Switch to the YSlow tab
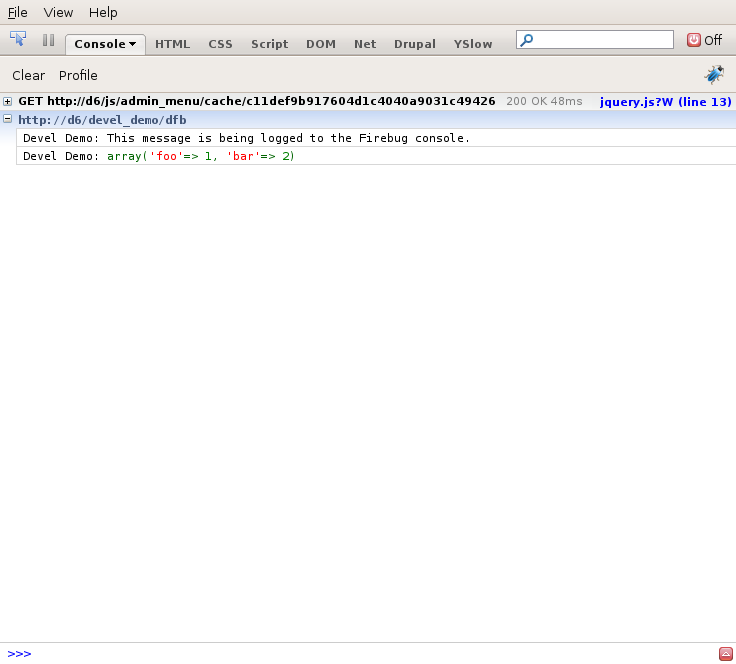The height and width of the screenshot is (664, 736). tap(473, 44)
